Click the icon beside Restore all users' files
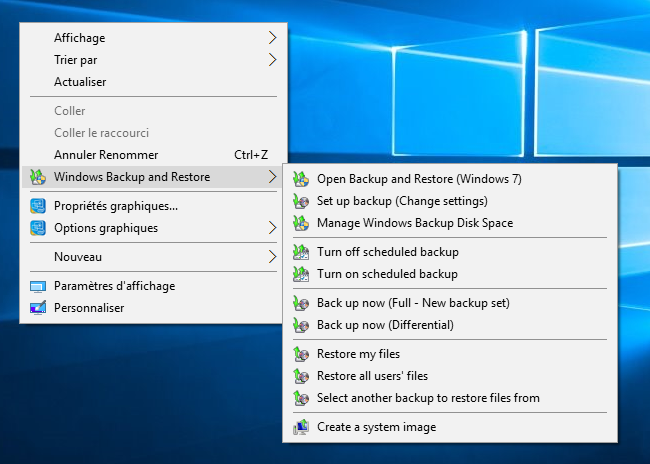650x464 pixels. pos(301,376)
